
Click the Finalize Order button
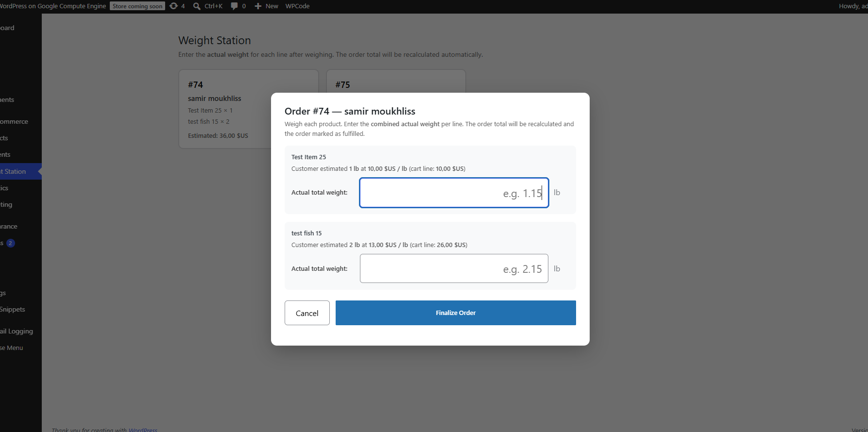click(x=456, y=313)
